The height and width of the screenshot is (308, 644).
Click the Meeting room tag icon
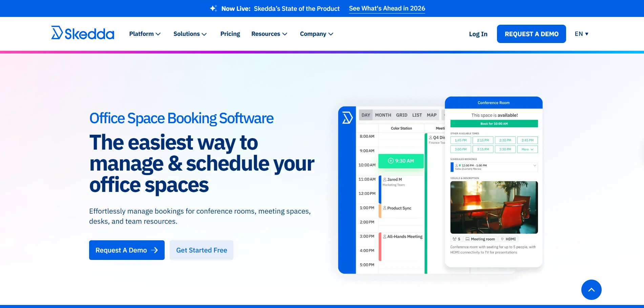click(468, 239)
